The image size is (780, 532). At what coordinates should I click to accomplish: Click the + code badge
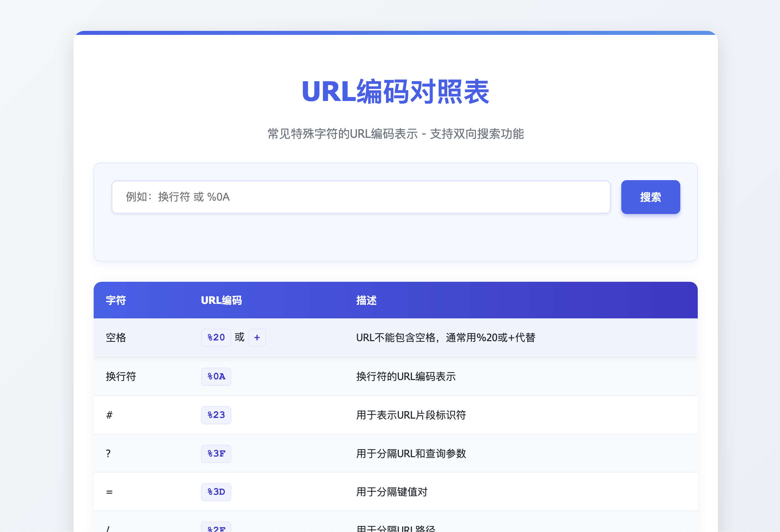pyautogui.click(x=257, y=337)
